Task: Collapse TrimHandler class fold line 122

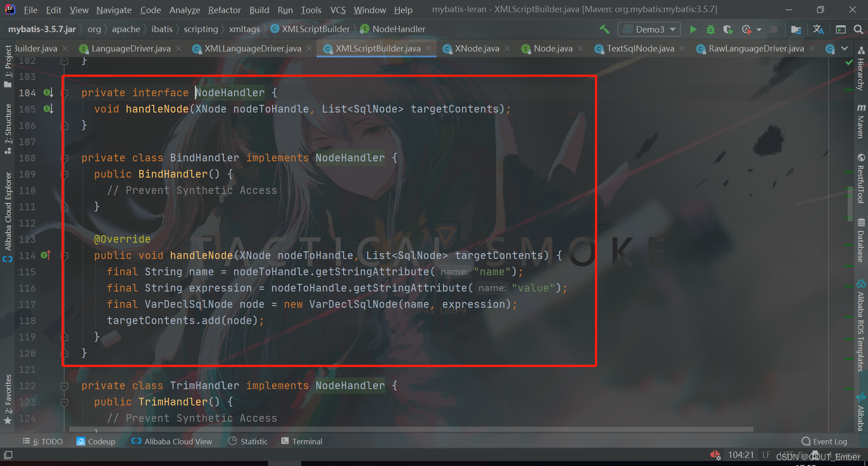Action: [65, 386]
